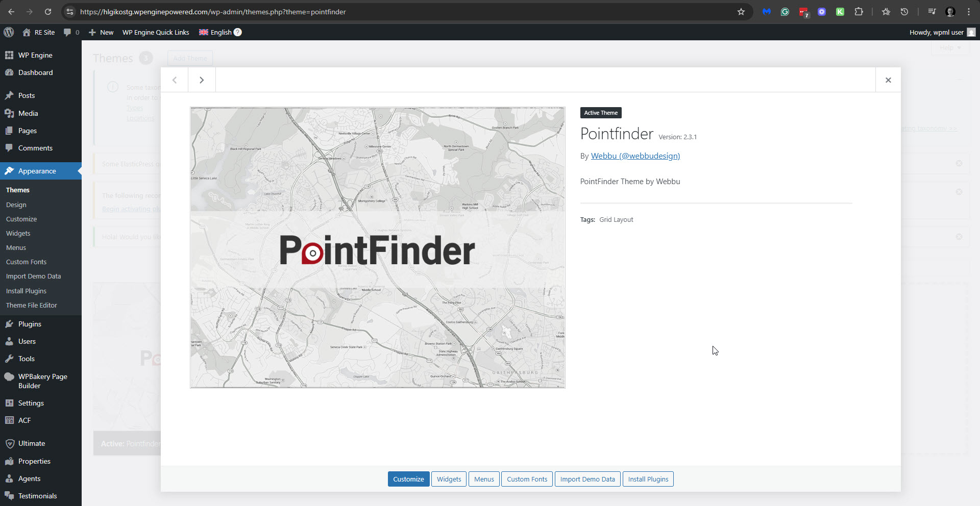Click the Version: 2.3.1 text
This screenshot has width=980, height=506.
click(677, 137)
